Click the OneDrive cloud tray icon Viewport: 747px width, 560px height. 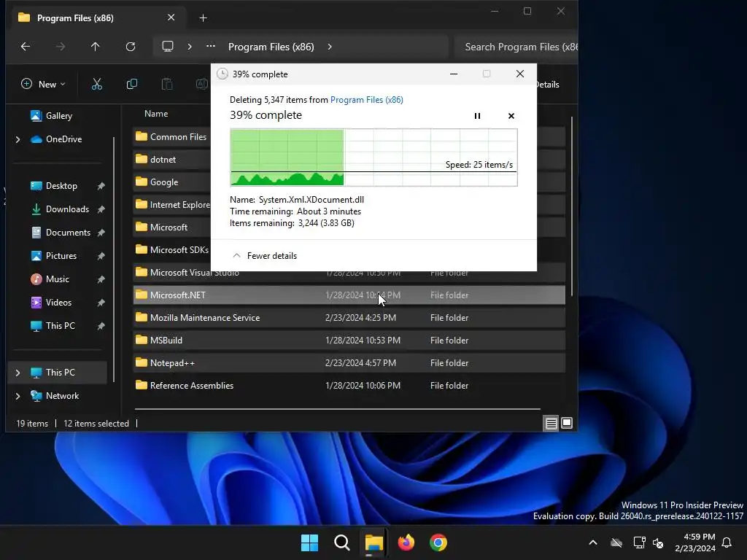coord(616,542)
